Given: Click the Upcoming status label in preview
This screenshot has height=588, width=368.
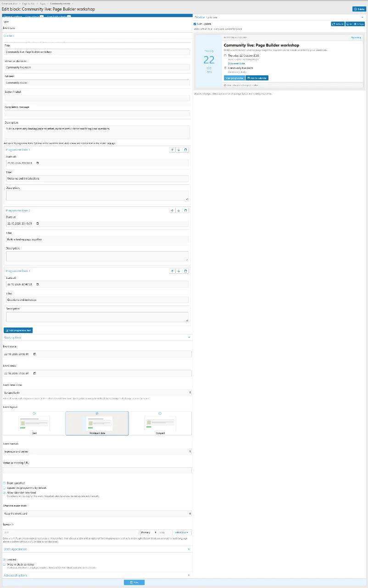Looking at the screenshot, I should click(x=356, y=37).
